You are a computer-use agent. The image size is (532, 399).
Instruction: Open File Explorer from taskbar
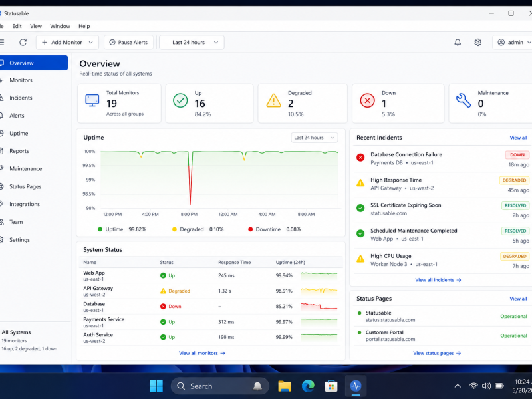pos(285,386)
